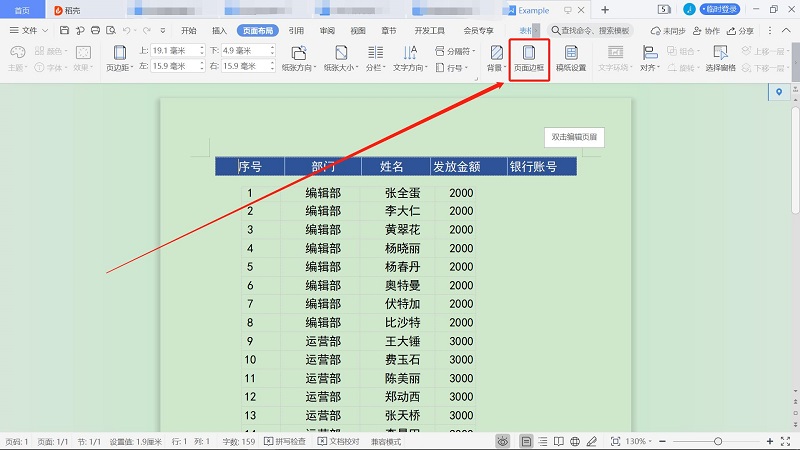The width and height of the screenshot is (800, 450).
Task: Click the 协作 (Collaborate) button
Action: point(706,31)
